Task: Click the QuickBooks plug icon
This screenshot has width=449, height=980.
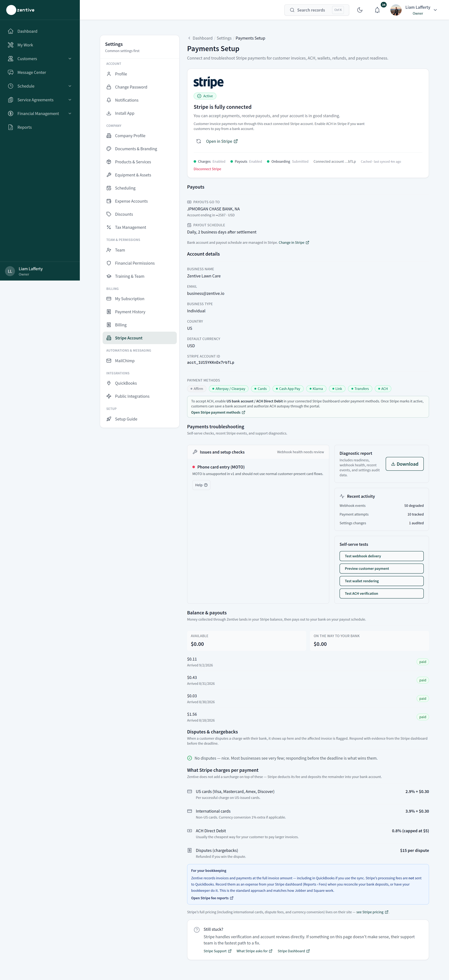Action: [109, 383]
